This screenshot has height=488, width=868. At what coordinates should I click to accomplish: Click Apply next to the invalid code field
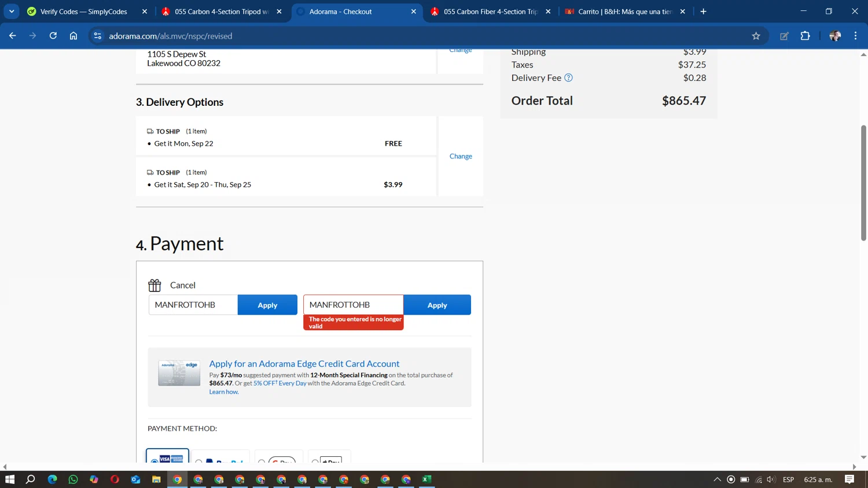(437, 305)
